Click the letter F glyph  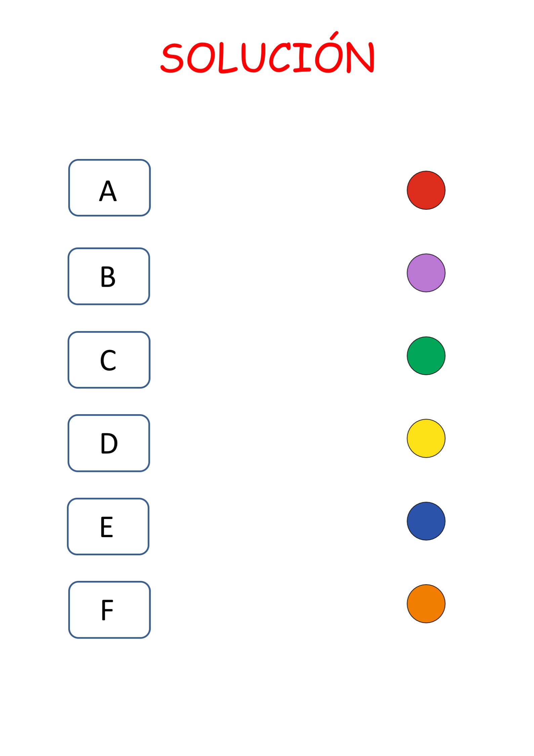click(x=107, y=610)
